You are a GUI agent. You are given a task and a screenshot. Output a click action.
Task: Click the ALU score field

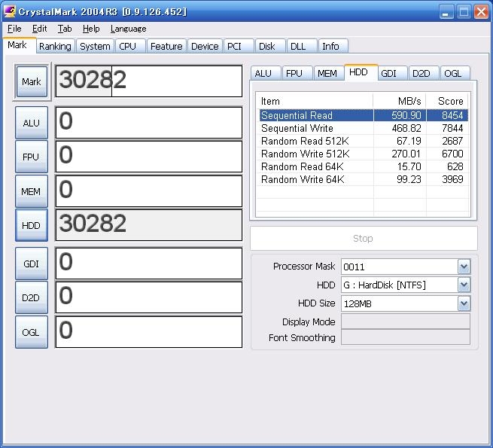[x=149, y=123]
